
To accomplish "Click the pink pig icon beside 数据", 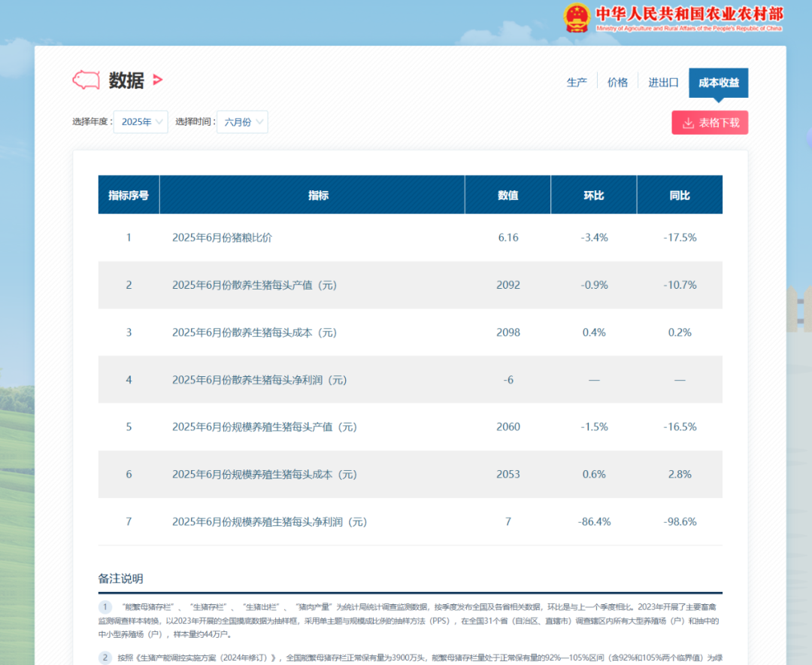I will [86, 80].
